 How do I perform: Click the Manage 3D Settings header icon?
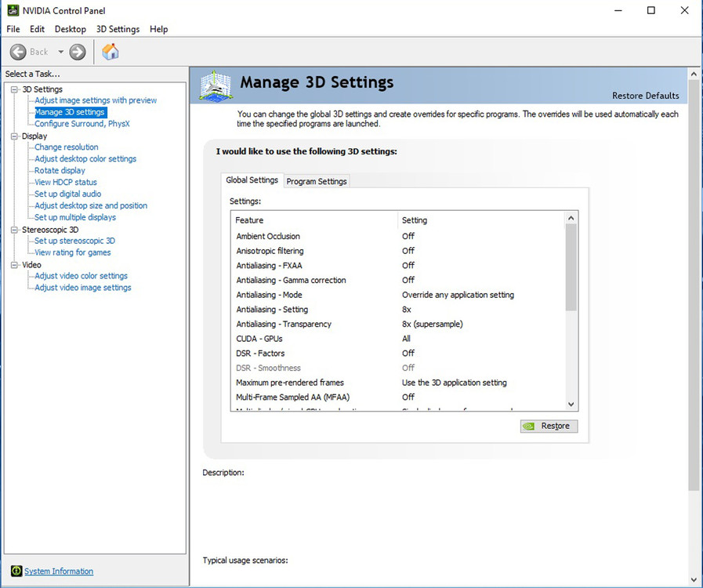click(x=216, y=85)
